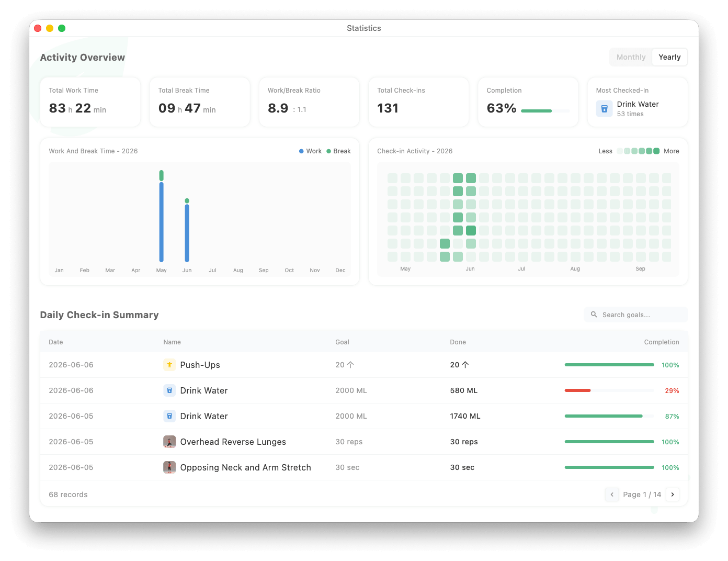This screenshot has width=728, height=561.
Task: Go to the previous page of records
Action: click(612, 495)
